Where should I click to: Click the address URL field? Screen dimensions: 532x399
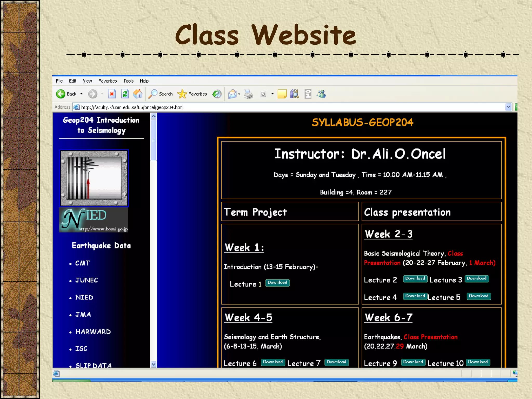(292, 107)
